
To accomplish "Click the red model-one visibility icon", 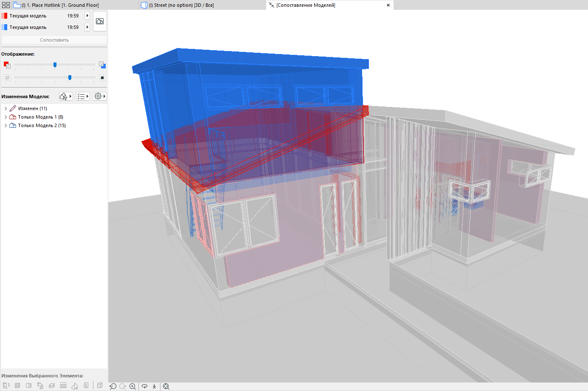I will (7, 65).
